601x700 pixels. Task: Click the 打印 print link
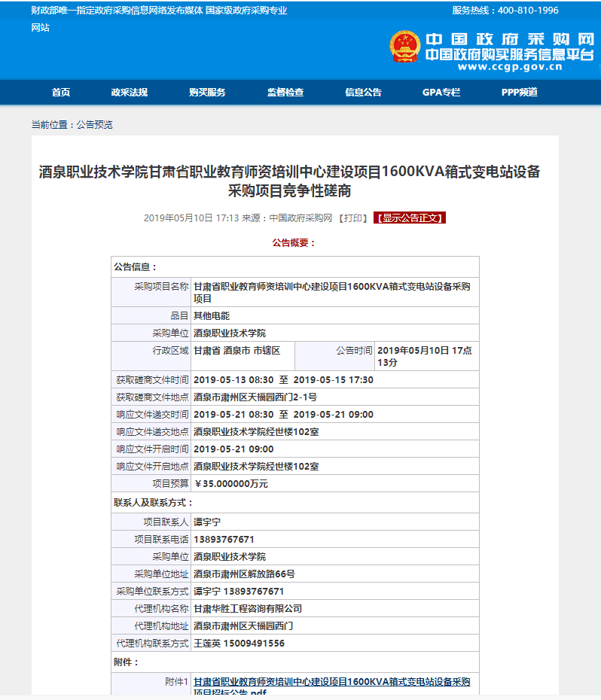pos(353,218)
